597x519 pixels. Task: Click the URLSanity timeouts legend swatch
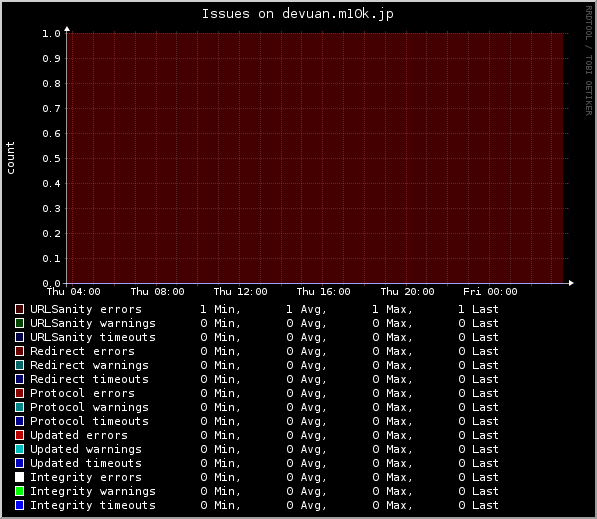coord(19,337)
